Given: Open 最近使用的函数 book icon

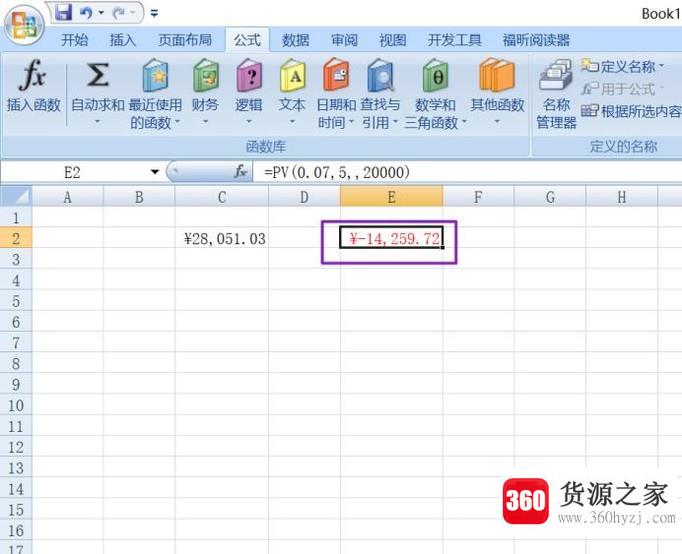Looking at the screenshot, I should coord(155,75).
